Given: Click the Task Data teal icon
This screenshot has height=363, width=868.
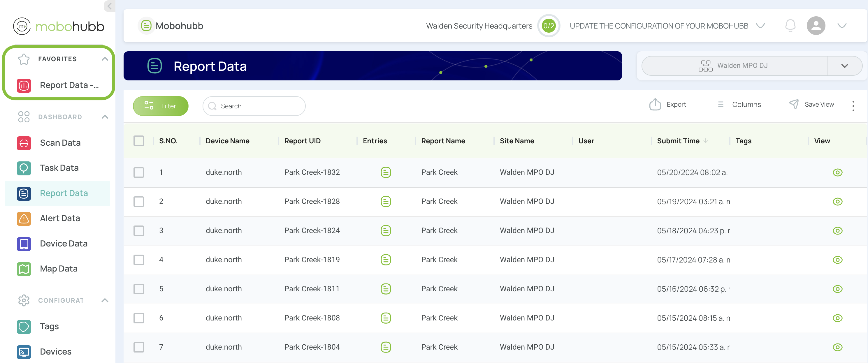Looking at the screenshot, I should coord(24,168).
